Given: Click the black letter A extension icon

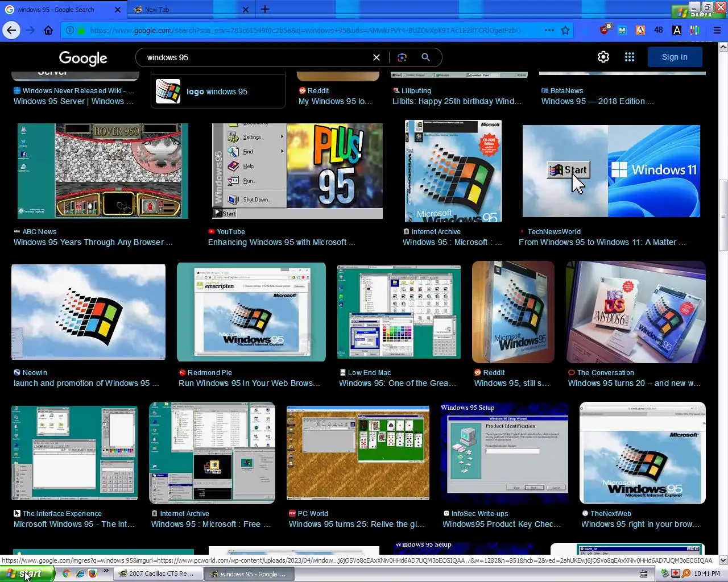Looking at the screenshot, I should coord(677,30).
